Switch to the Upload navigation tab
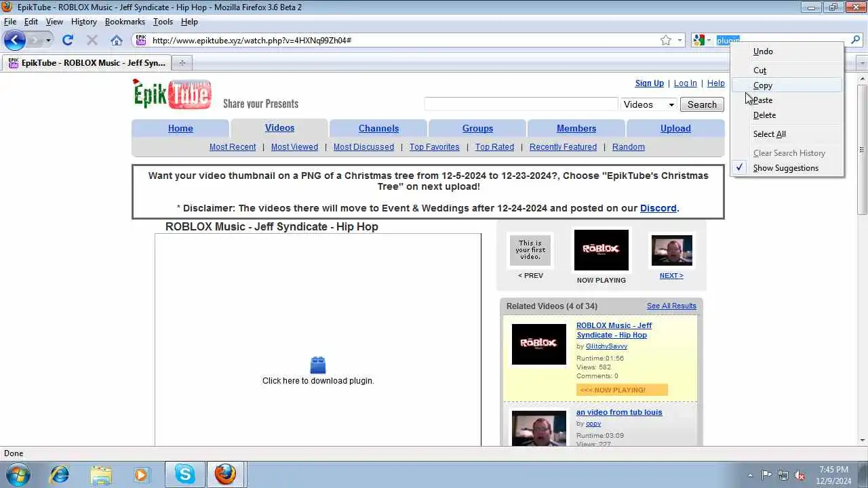The height and width of the screenshot is (488, 868). pyautogui.click(x=675, y=128)
